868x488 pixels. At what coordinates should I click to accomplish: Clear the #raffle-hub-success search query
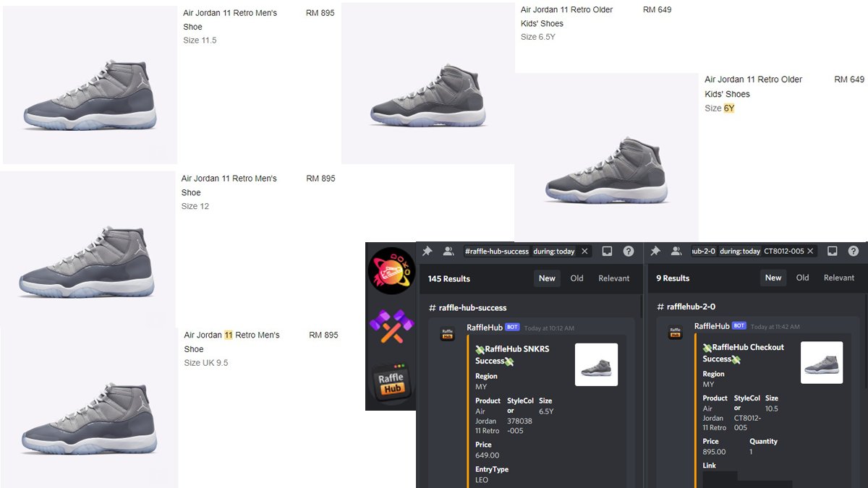(585, 251)
